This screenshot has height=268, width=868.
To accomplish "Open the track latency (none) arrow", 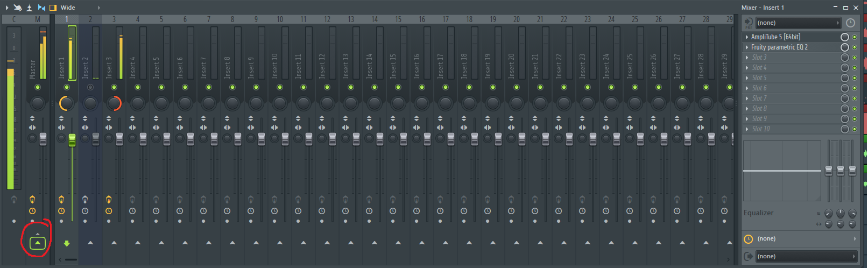I will tap(855, 238).
